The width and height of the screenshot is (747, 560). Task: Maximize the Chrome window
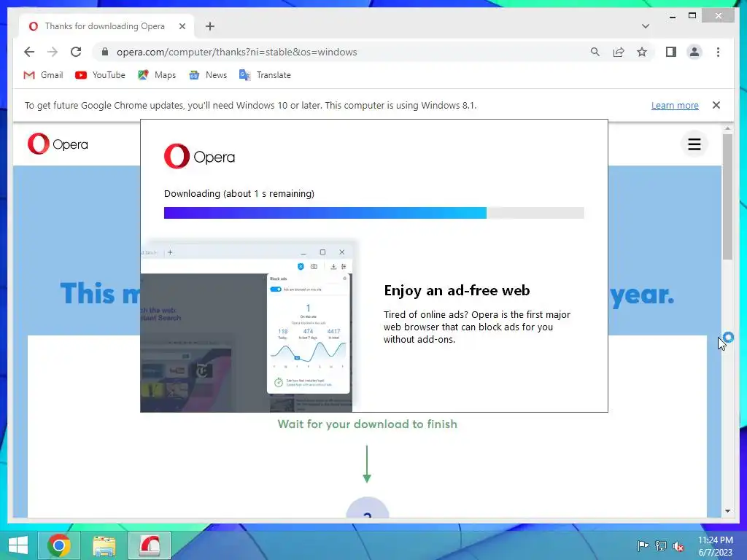692,16
